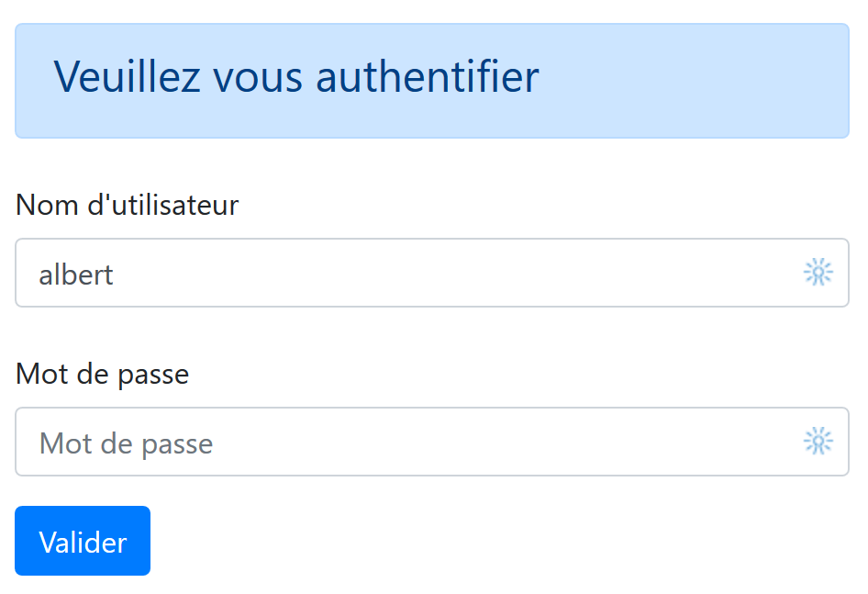Viewport: 868px width, 594px height.
Task: Click the sunburst icon at right of username input
Action: pos(818,273)
